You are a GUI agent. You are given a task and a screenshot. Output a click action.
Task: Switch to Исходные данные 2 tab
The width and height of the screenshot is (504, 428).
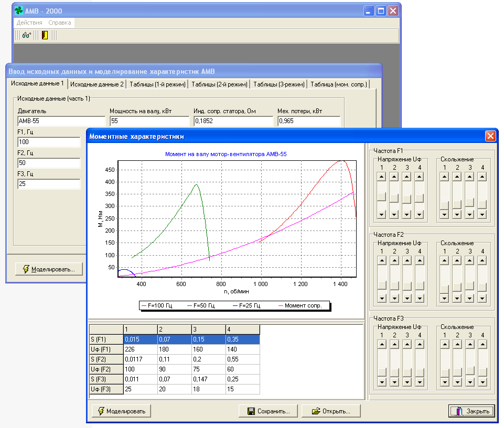[x=97, y=84]
